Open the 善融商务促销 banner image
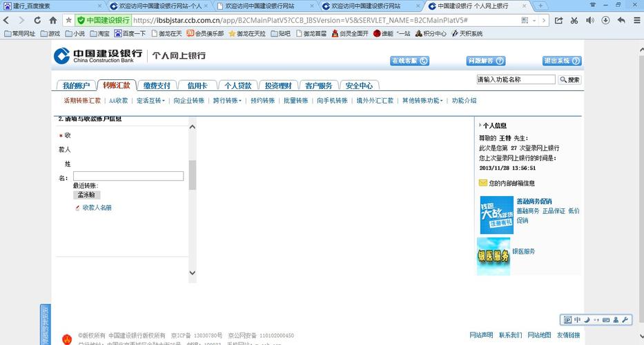This screenshot has width=644, height=345. [x=496, y=215]
